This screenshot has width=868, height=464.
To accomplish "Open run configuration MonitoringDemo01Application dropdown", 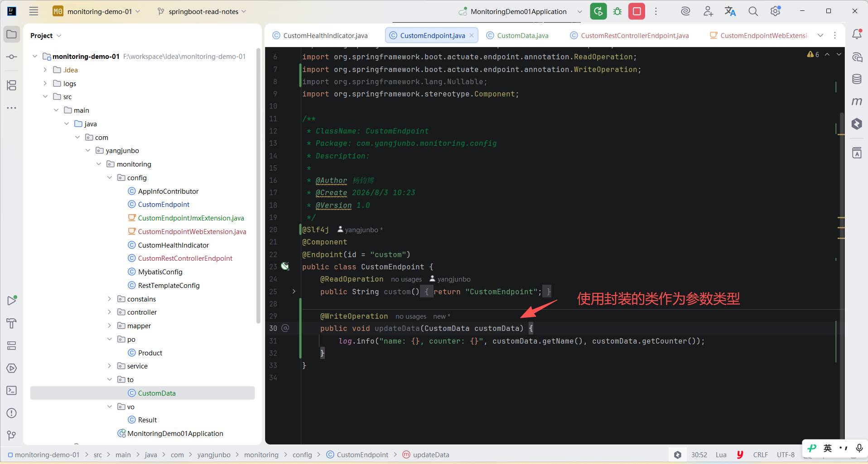I will pos(520,11).
